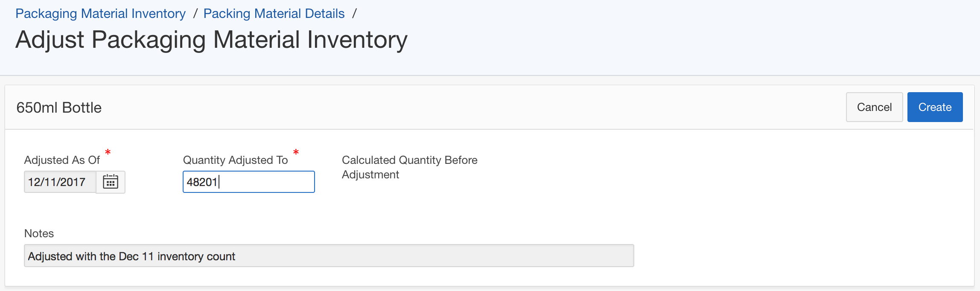
Task: Click the 650ml Bottle heading
Action: coord(59,108)
